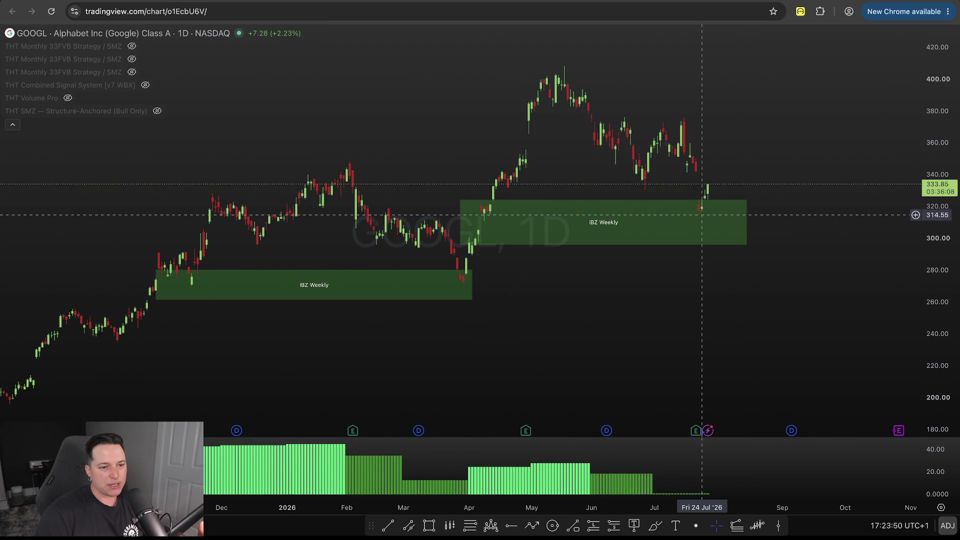Click the dividend marker near September
960x540 pixels.
click(791, 430)
